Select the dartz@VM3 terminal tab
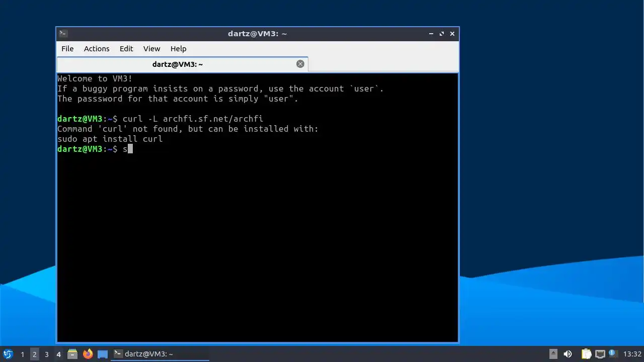This screenshot has height=362, width=644. [177, 64]
